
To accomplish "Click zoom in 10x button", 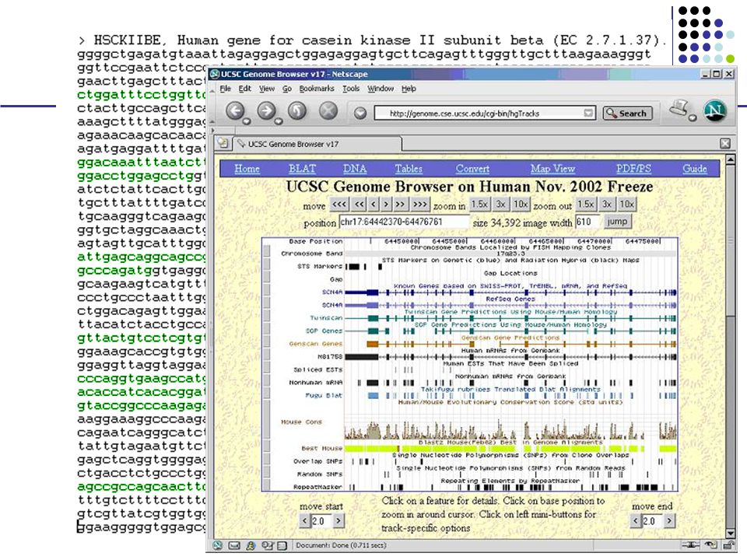I will point(521,205).
